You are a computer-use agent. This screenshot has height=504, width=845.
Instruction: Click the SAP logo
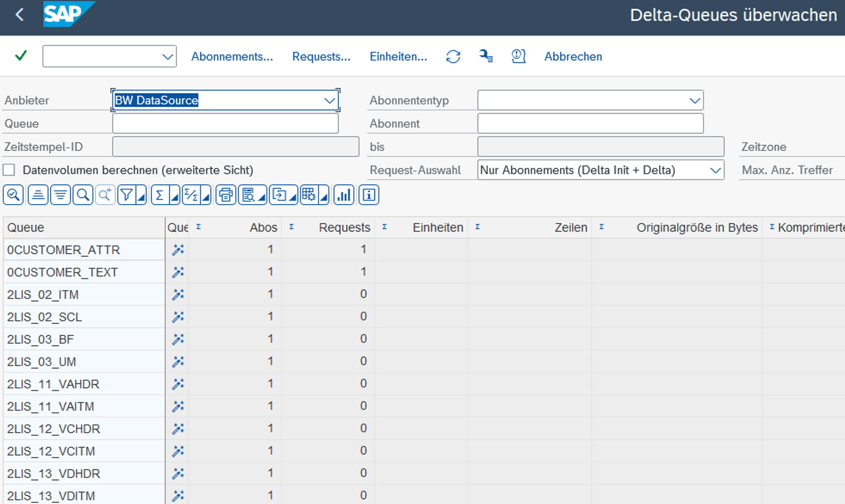click(x=68, y=14)
